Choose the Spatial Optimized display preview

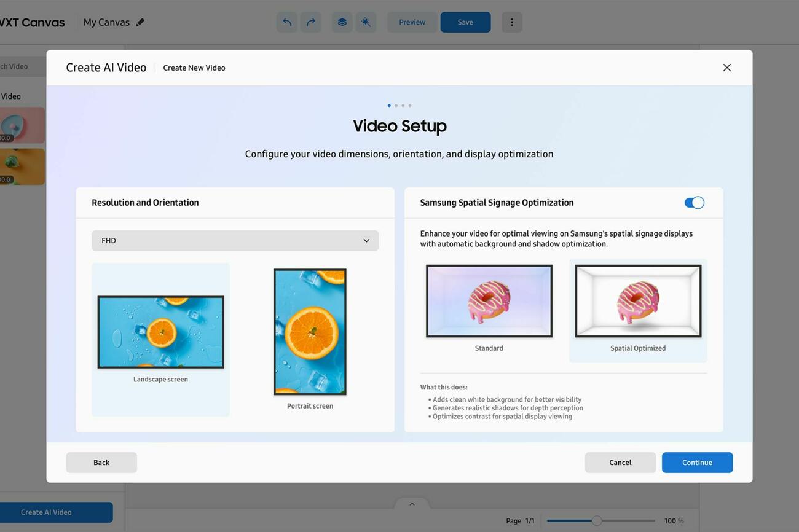[637, 301]
